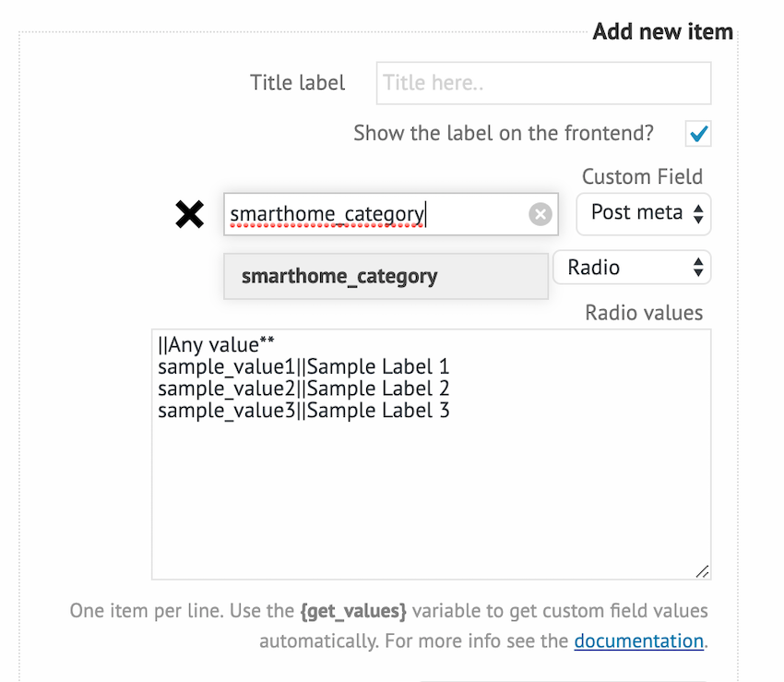Place cursor on the Sample Label 1 line
This screenshot has width=784, height=682.
[303, 367]
